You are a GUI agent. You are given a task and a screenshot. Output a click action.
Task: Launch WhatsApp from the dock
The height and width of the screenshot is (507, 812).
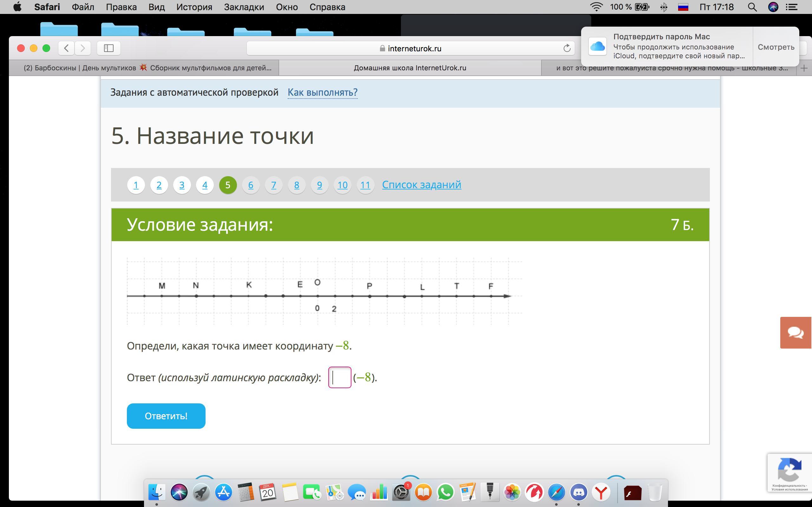point(445,492)
